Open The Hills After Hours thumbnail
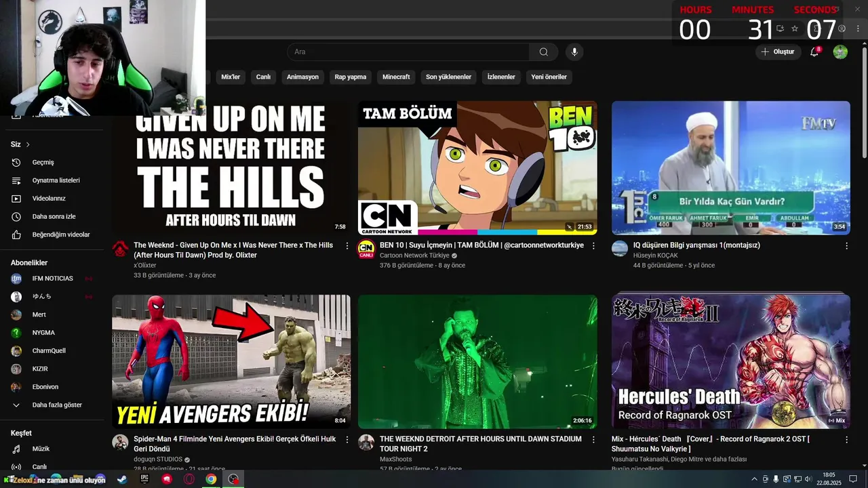The width and height of the screenshot is (868, 488). point(231,167)
